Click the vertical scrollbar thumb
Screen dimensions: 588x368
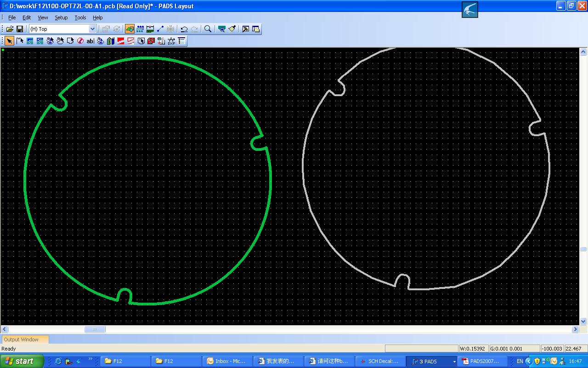583,249
